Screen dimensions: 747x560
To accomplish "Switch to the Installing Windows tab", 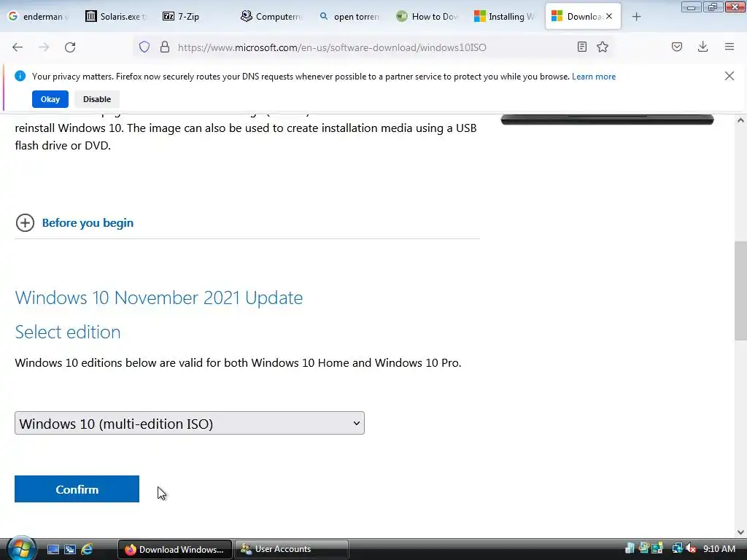I will click(505, 16).
